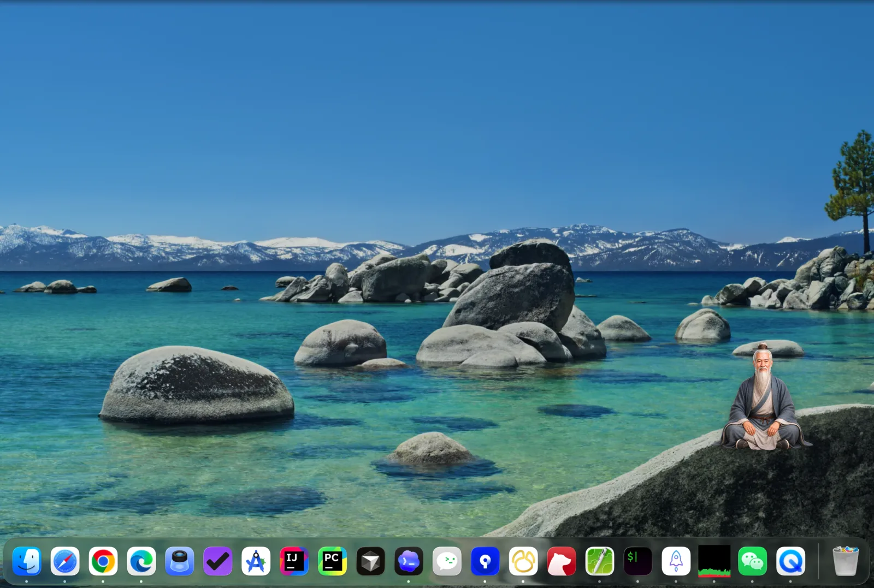The width and height of the screenshot is (874, 588).
Task: Open the dark dollar-prompt terminal app
Action: pyautogui.click(x=638, y=561)
